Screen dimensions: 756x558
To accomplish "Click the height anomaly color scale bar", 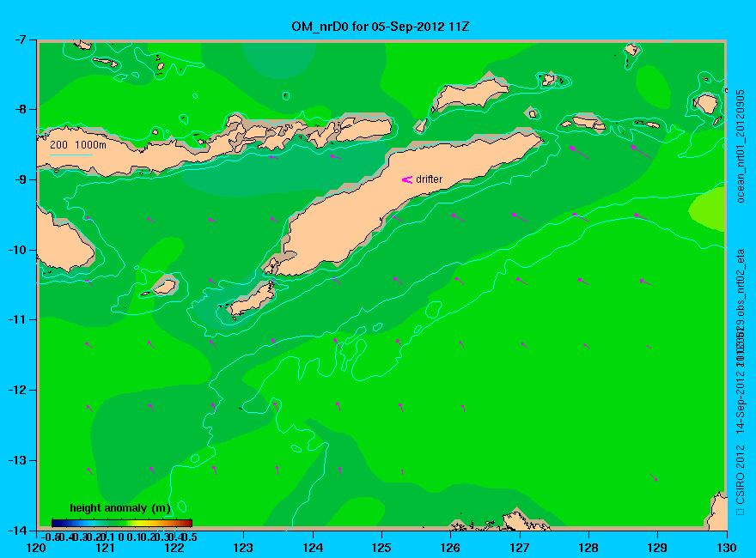I will (x=122, y=523).
